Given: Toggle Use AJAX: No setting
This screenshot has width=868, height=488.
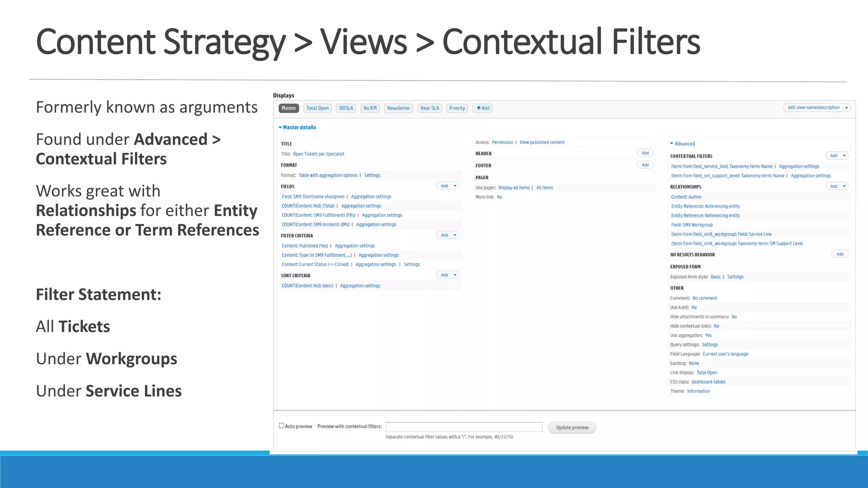Looking at the screenshot, I should (x=694, y=308).
